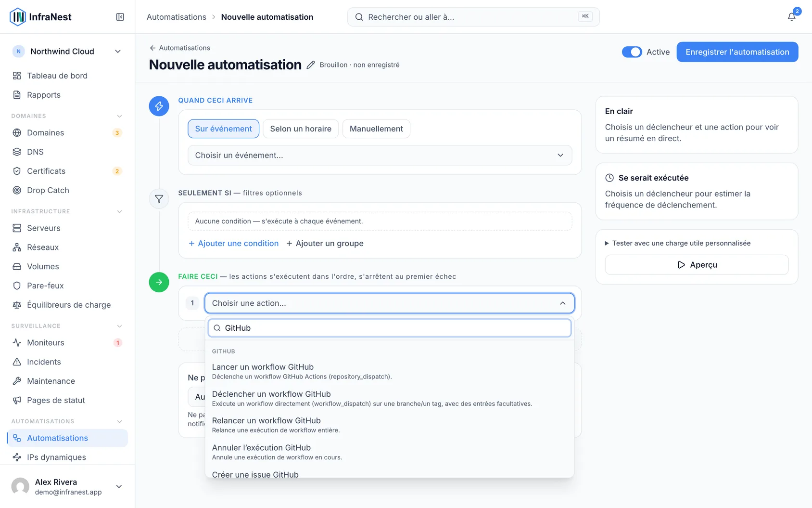Click the search magnifier in top bar
The image size is (812, 508).
point(359,17)
